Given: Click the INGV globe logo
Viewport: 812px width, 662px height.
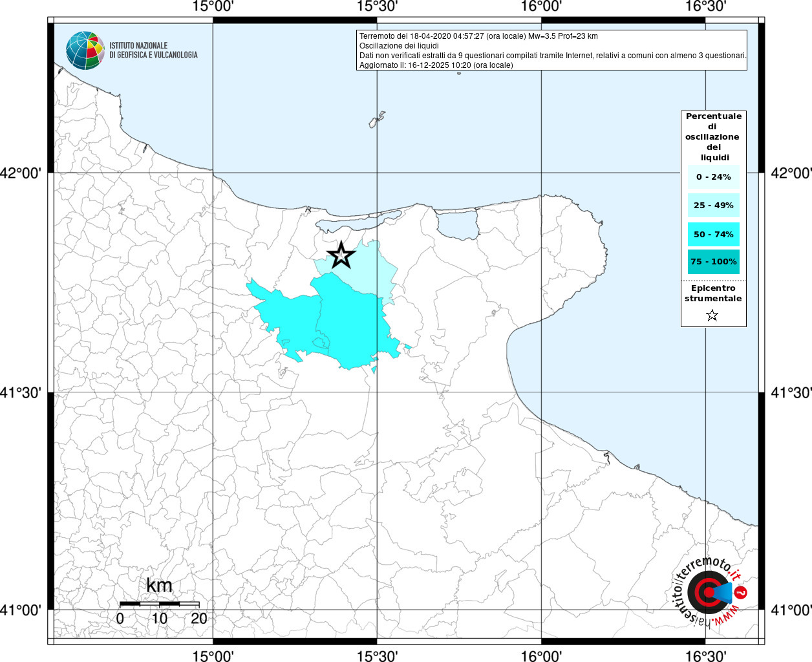Looking at the screenshot, I should tap(85, 50).
